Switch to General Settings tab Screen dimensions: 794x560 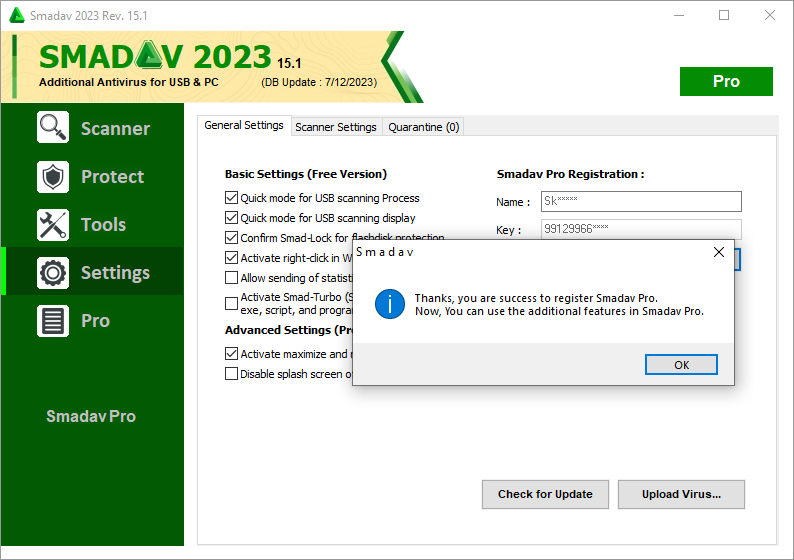244,125
